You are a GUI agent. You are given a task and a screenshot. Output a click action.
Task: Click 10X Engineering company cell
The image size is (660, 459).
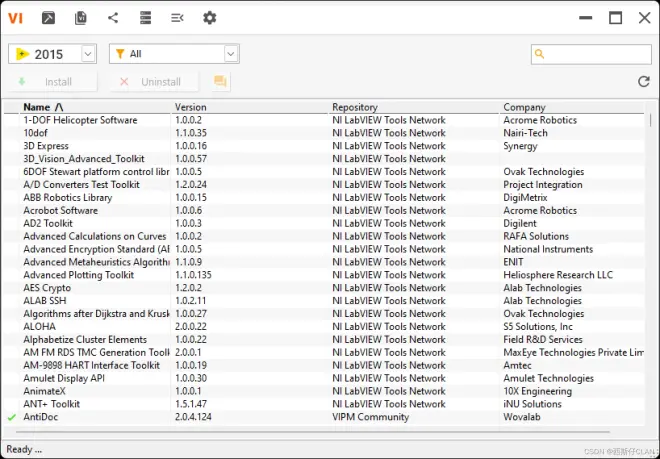click(538, 391)
